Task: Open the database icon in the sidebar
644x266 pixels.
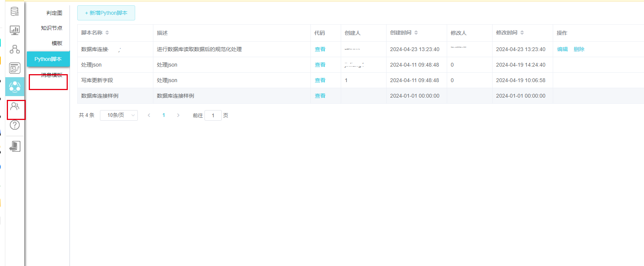Action: [x=15, y=12]
